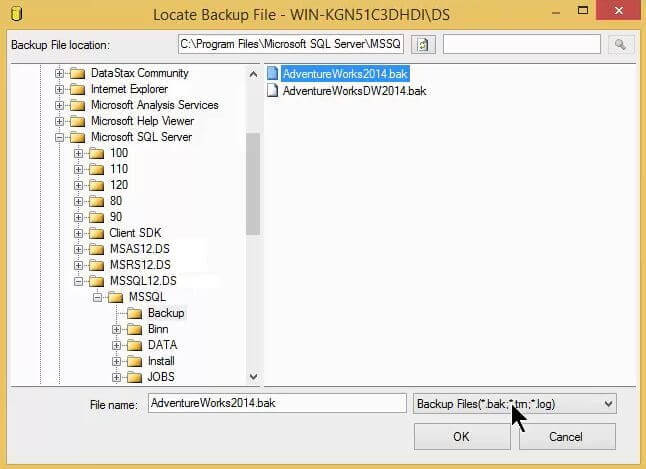Click the MSSQL12.DS folder icon
The width and height of the screenshot is (646, 469).
pyautogui.click(x=96, y=281)
